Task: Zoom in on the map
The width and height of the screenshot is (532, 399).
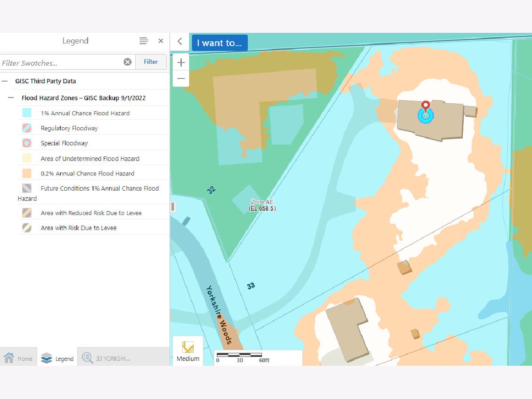Action: [x=181, y=63]
